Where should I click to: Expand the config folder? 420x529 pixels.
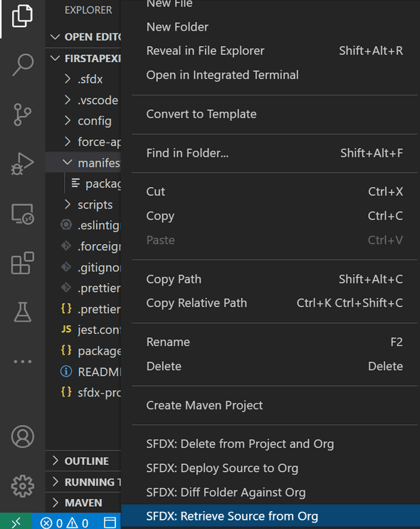68,121
